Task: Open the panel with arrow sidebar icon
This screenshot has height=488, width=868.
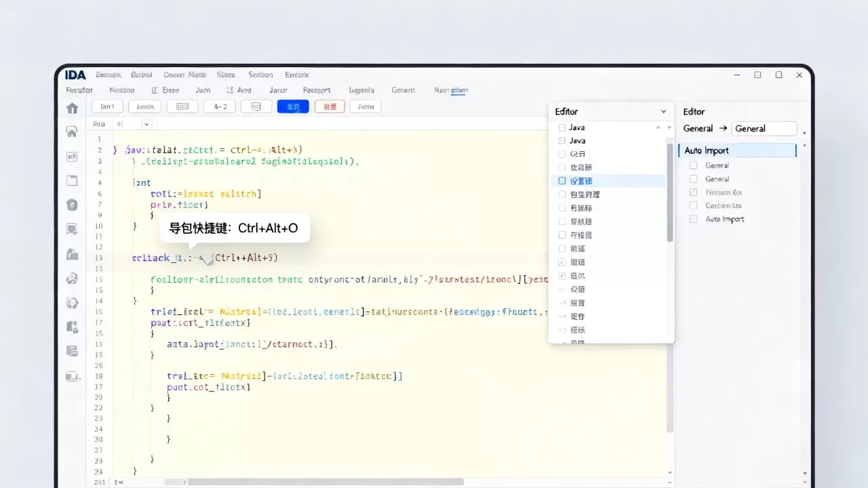Action: pos(72,375)
